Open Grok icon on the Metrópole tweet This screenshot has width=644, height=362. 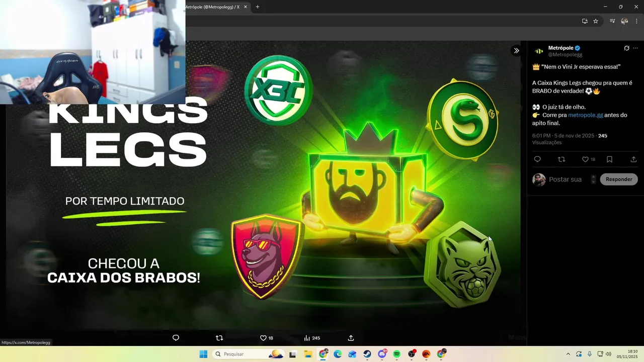tap(626, 48)
